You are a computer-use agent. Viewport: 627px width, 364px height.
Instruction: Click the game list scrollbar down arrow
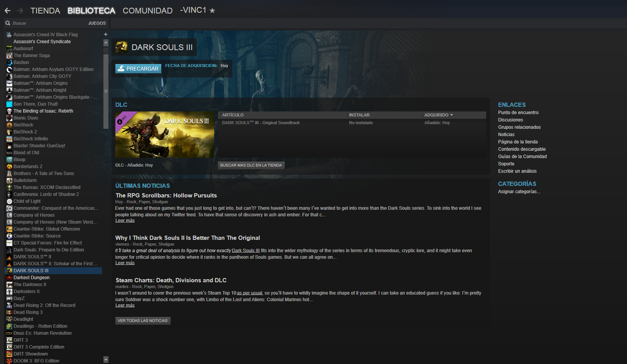(x=106, y=360)
